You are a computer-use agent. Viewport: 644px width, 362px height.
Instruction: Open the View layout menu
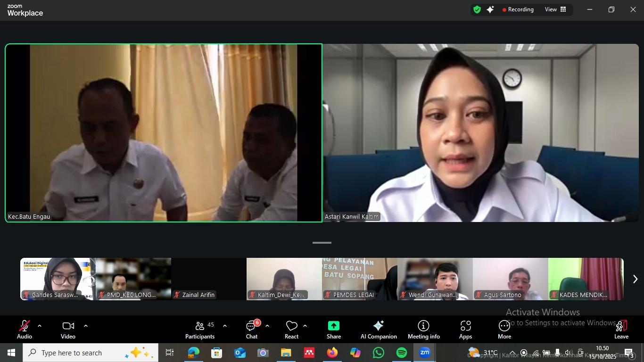click(x=555, y=9)
